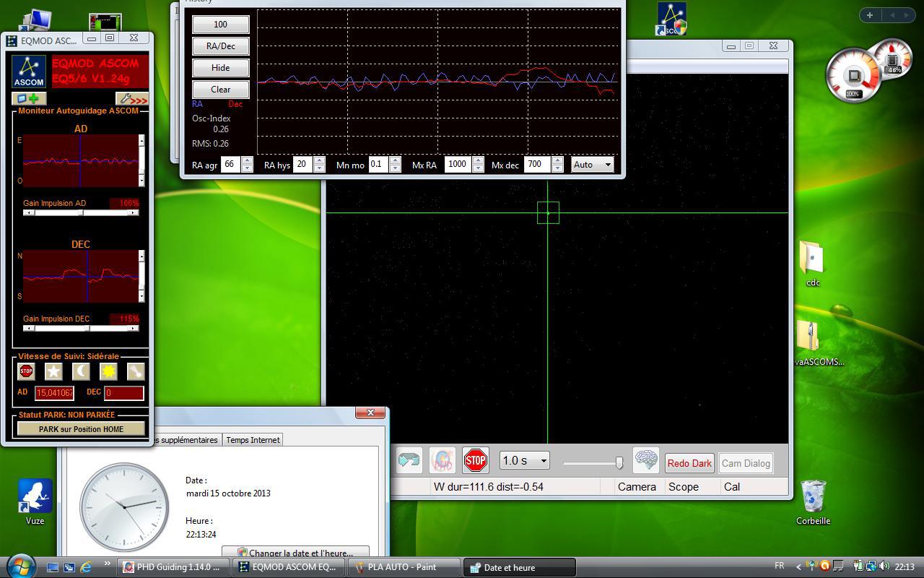This screenshot has width=924, height=578.
Task: Click the Gain Impulsion DEC slider
Action: (81, 328)
